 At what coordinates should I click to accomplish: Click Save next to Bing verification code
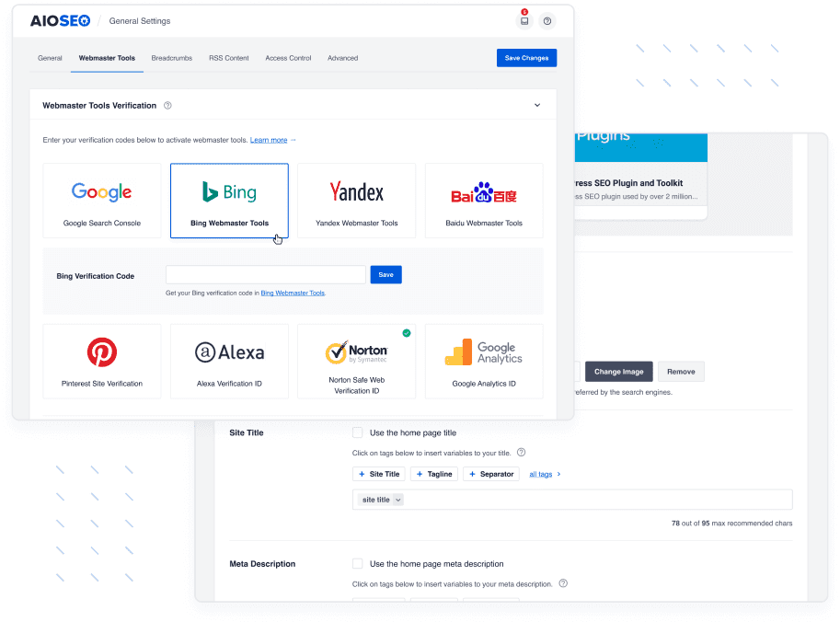(385, 275)
